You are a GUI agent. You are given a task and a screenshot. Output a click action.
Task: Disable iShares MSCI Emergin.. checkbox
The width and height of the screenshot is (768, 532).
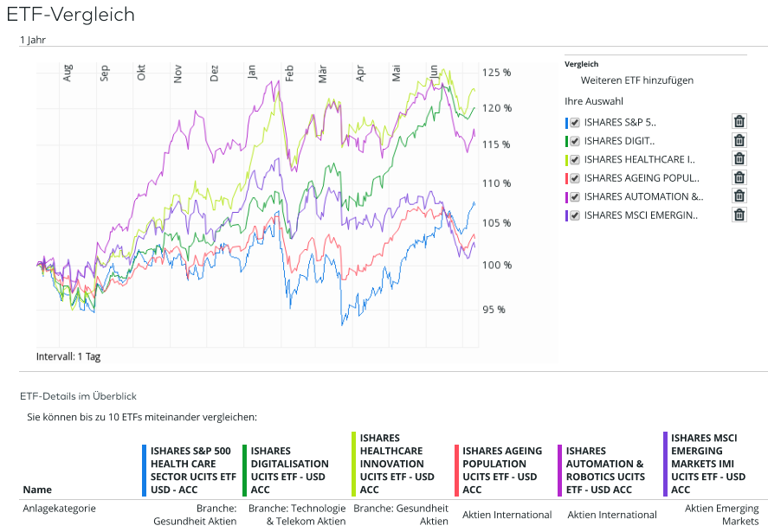[575, 215]
